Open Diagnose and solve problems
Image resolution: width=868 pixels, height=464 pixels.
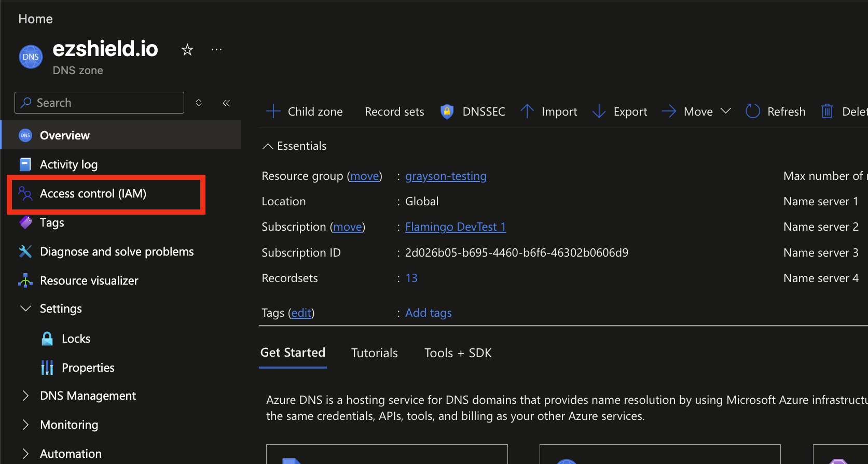tap(117, 251)
